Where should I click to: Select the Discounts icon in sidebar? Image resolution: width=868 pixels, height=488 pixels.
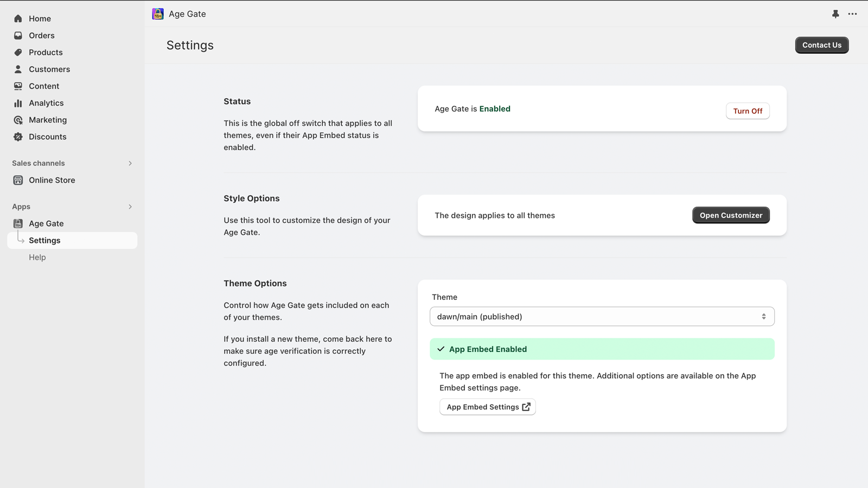[18, 137]
